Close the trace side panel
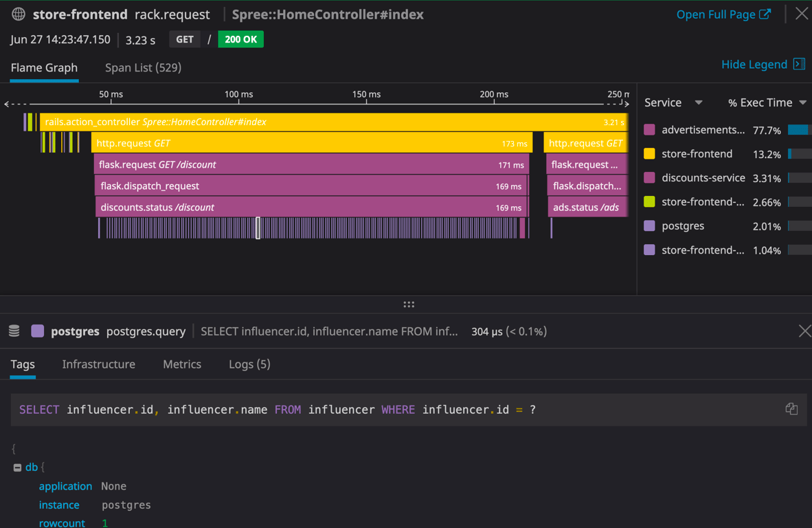Viewport: 812px width, 528px height. point(801,14)
